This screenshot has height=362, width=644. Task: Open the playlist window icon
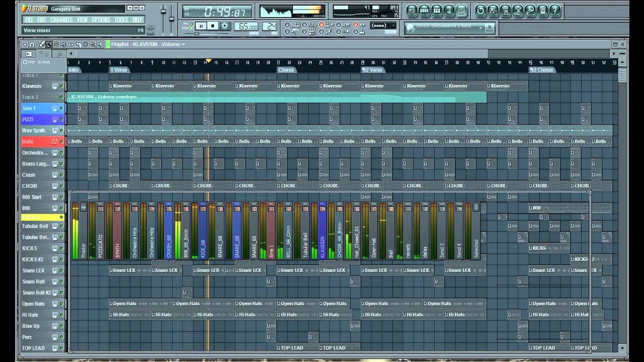(412, 10)
